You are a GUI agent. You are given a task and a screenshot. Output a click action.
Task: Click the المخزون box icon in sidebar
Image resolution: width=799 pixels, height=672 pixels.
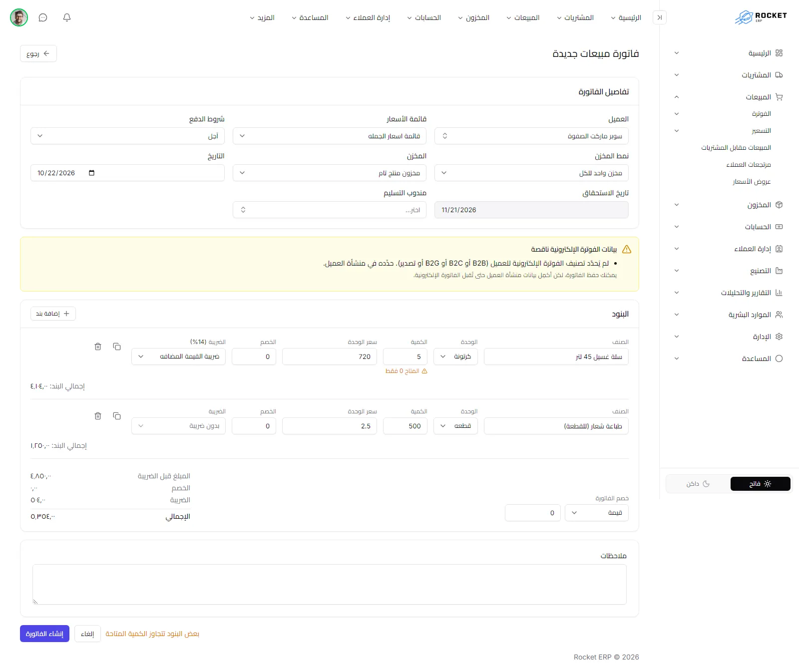click(779, 205)
